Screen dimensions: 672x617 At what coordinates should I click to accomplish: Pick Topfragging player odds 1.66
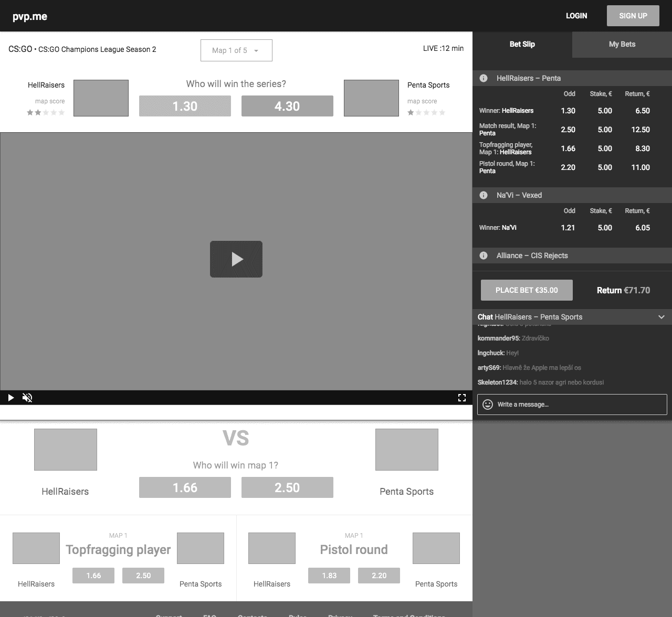pos(93,576)
